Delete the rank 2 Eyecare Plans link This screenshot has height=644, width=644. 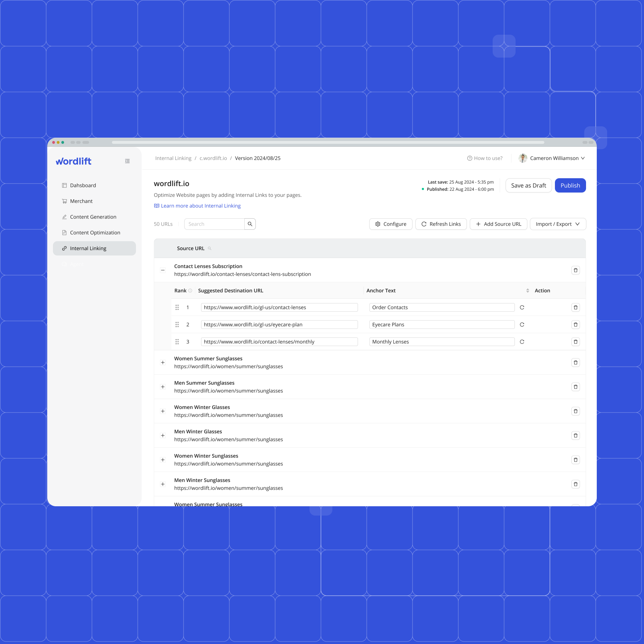tap(575, 325)
